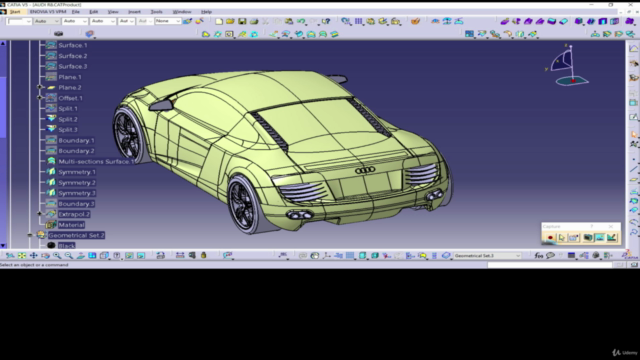The width and height of the screenshot is (640, 360).
Task: Click the Save floppy disk icon
Action: [x=242, y=21]
